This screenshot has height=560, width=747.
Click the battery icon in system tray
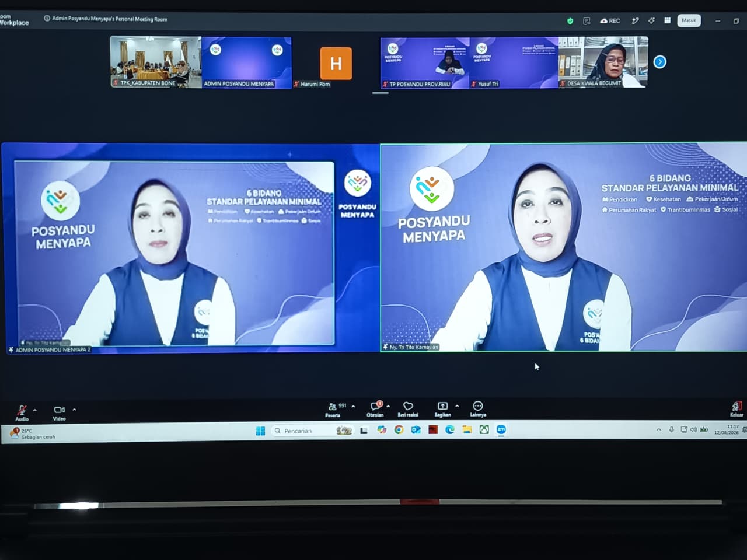click(x=704, y=430)
